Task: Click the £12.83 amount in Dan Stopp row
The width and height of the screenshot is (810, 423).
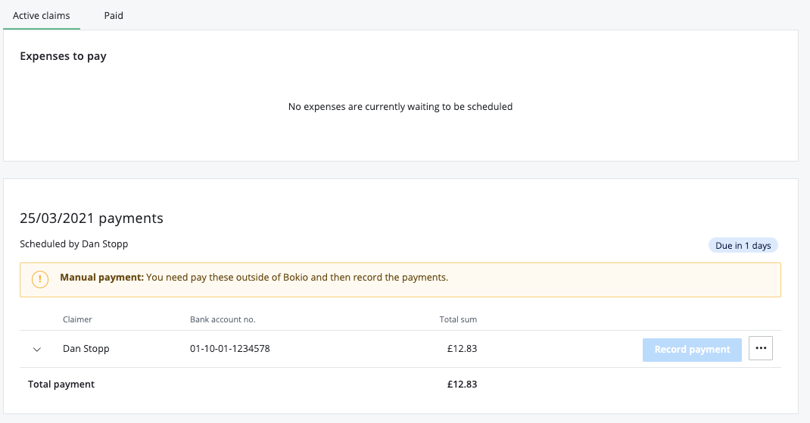Action: 461,349
